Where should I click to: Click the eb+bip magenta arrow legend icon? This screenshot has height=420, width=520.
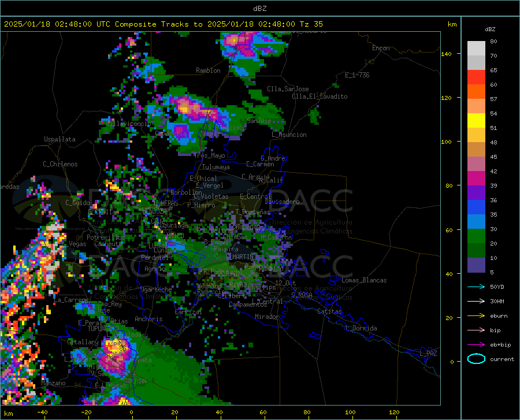(x=476, y=345)
